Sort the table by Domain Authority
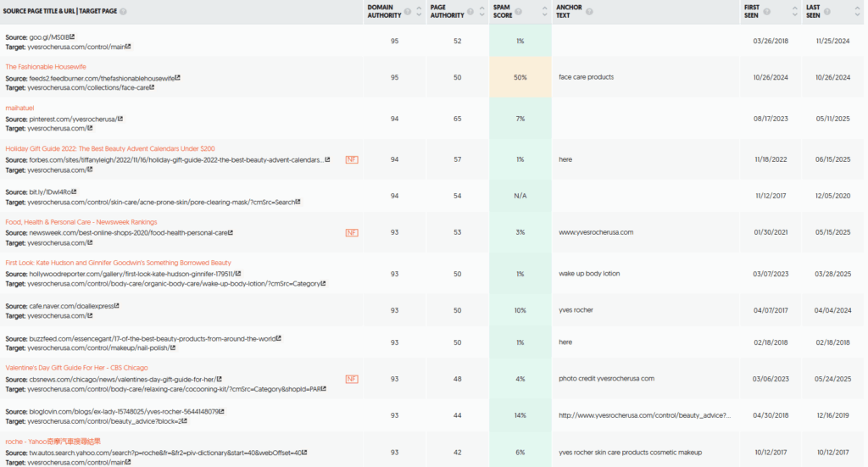This screenshot has height=467, width=868. 419,12
